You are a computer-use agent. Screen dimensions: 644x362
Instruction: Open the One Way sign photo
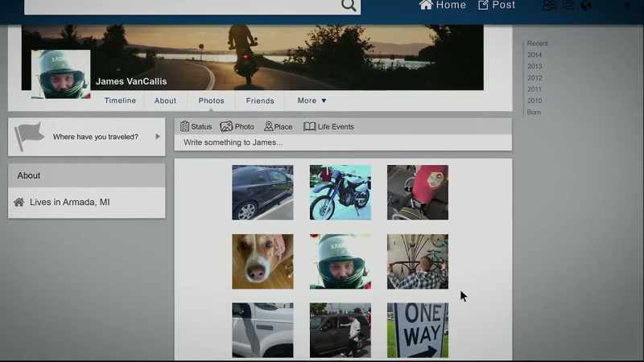tap(418, 331)
